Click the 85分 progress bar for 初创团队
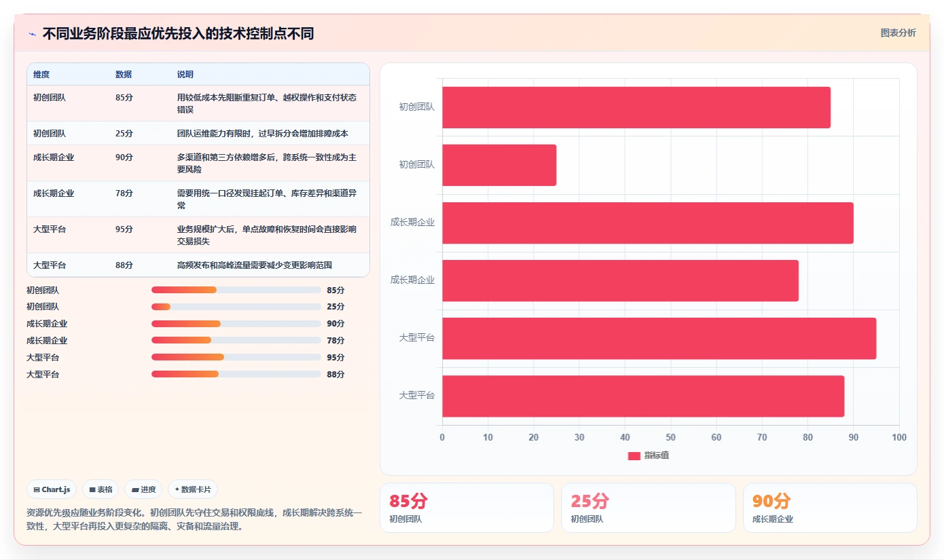 coord(236,290)
